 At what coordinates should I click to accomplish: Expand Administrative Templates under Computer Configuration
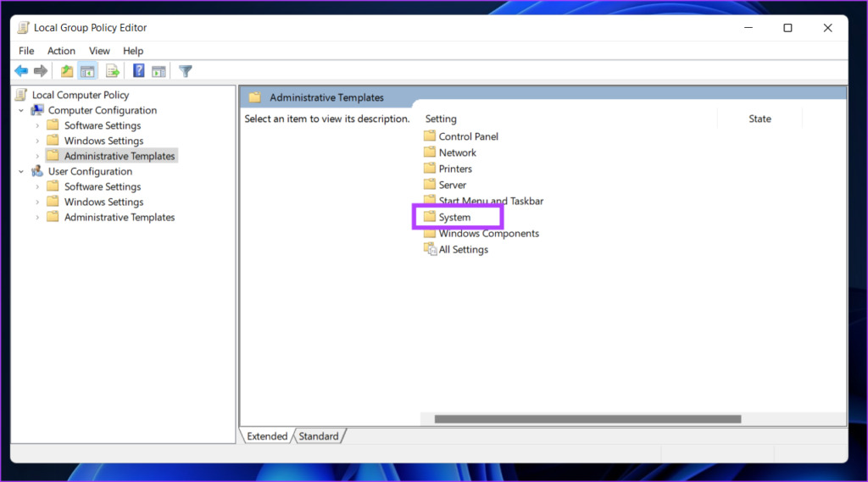(x=37, y=156)
